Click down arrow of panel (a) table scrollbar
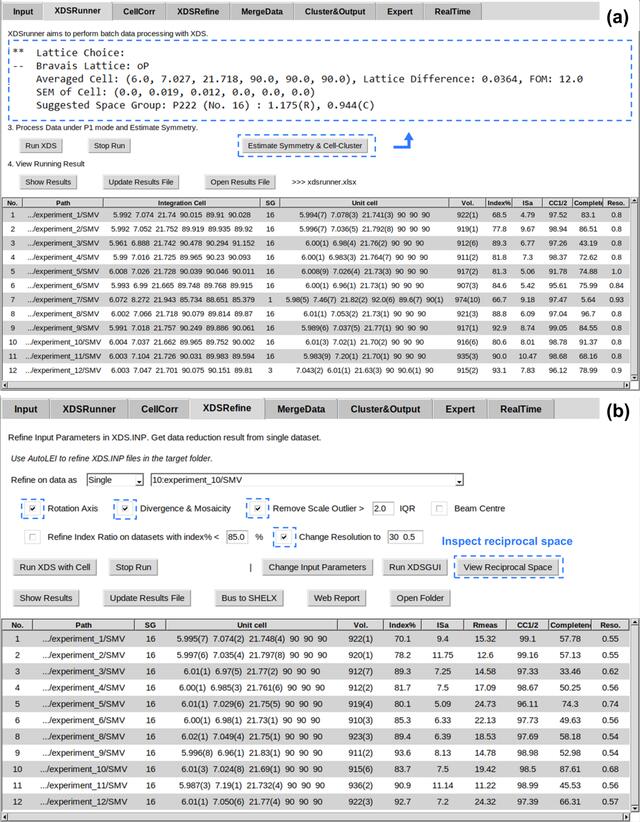 [634, 377]
